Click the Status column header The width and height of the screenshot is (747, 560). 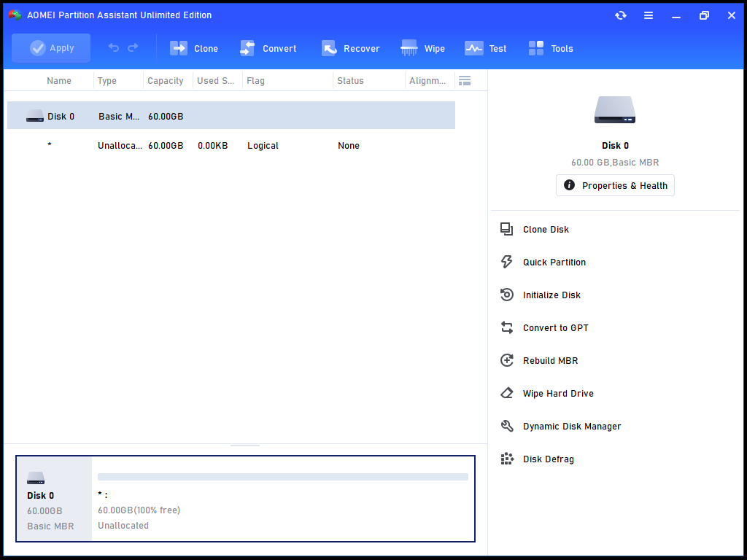[351, 80]
